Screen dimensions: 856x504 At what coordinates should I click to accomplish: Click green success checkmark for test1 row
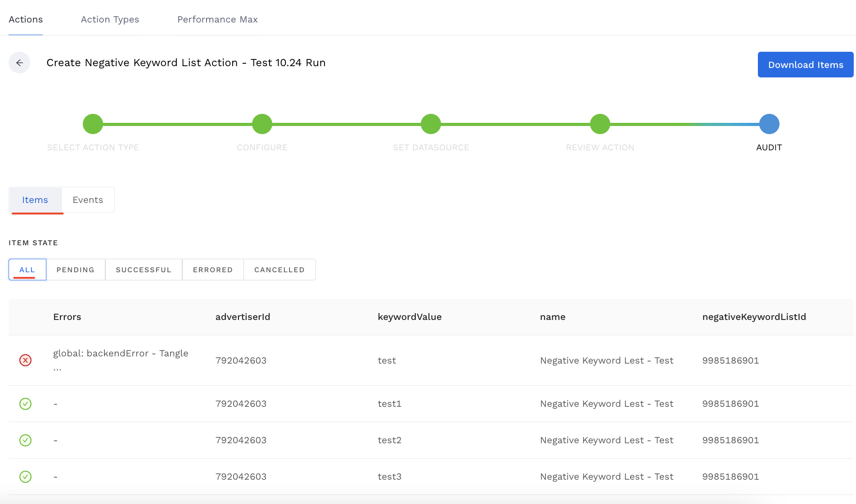click(26, 404)
